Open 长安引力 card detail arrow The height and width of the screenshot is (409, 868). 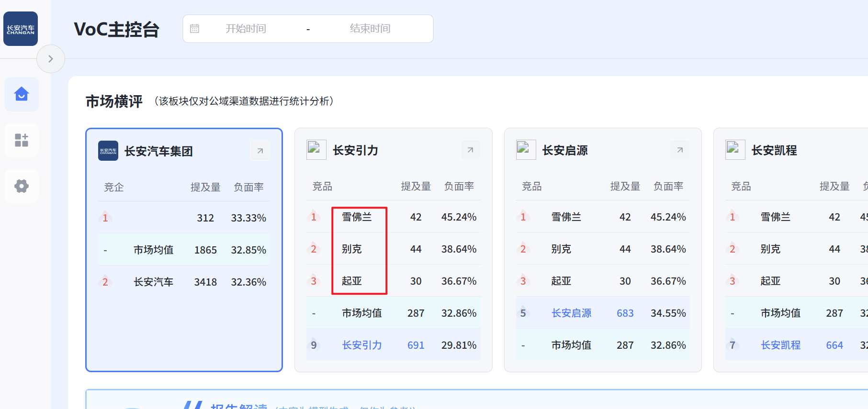pos(470,150)
